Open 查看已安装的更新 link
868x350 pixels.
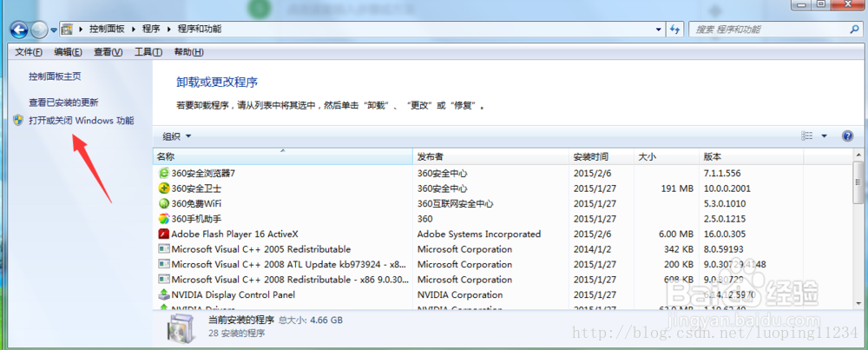point(63,102)
